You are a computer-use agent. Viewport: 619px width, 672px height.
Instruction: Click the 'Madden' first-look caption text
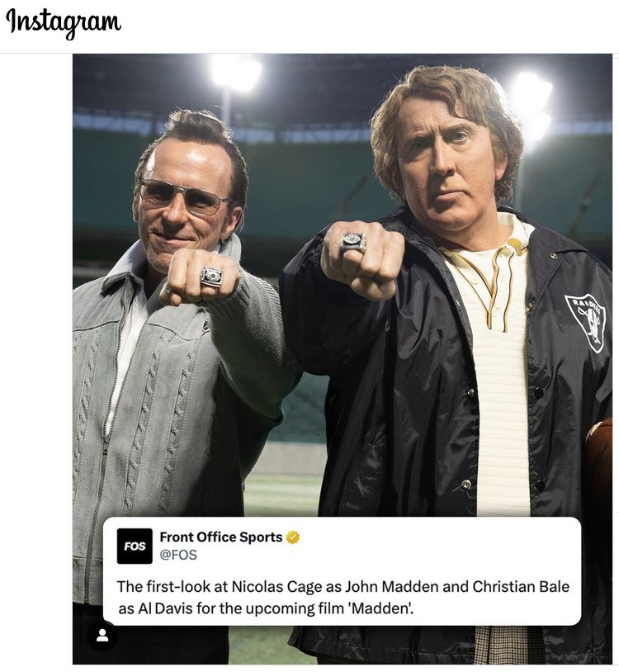(x=343, y=597)
